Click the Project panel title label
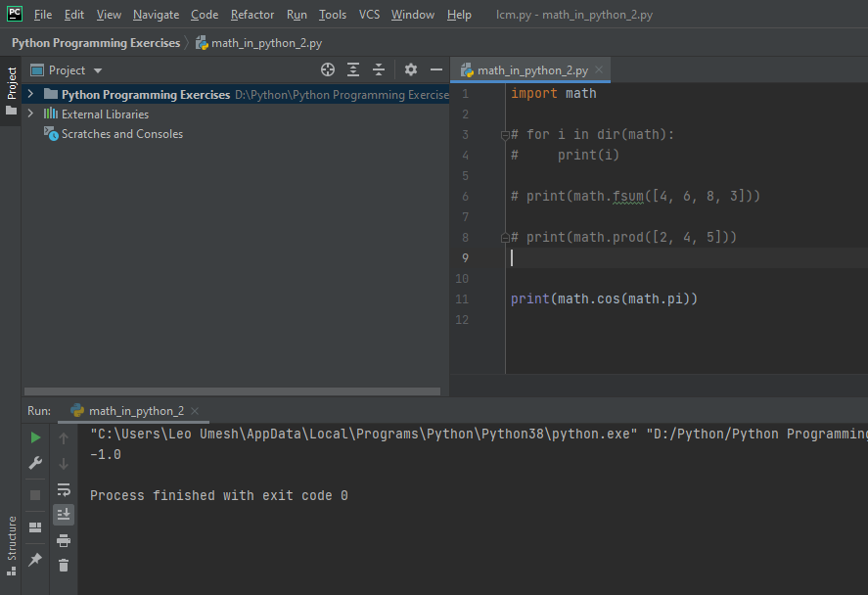 [x=67, y=70]
